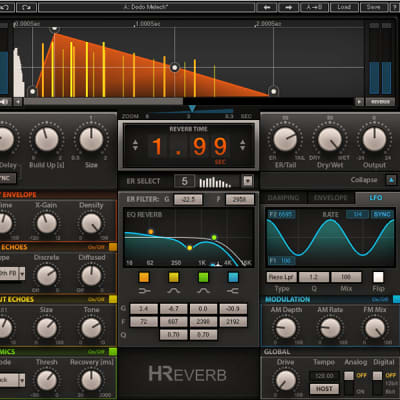The width and height of the screenshot is (400, 400).
Task: Open the ER Select dropdown arrow
Action: click(248, 181)
